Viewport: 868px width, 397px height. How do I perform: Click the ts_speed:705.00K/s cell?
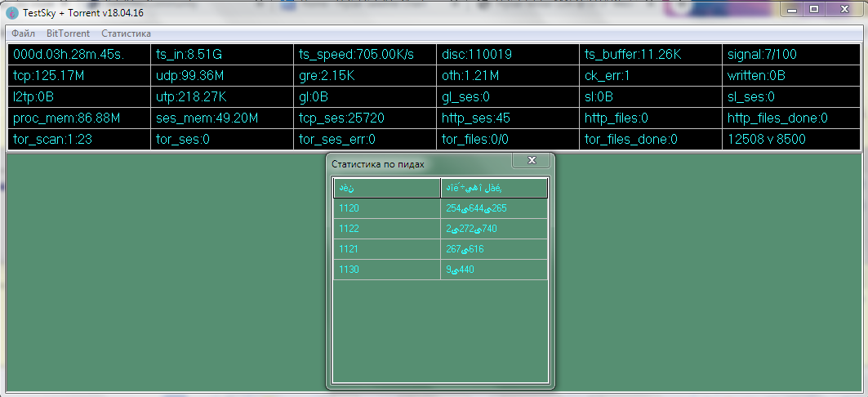365,54
